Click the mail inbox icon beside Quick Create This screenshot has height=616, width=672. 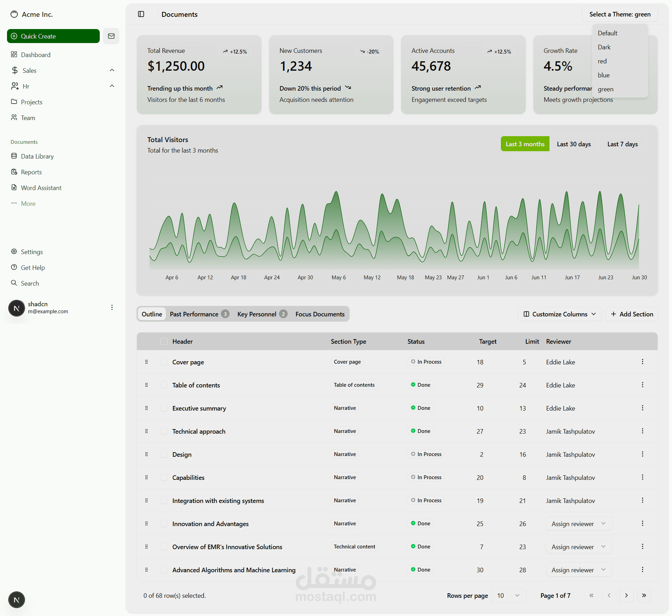click(x=111, y=36)
